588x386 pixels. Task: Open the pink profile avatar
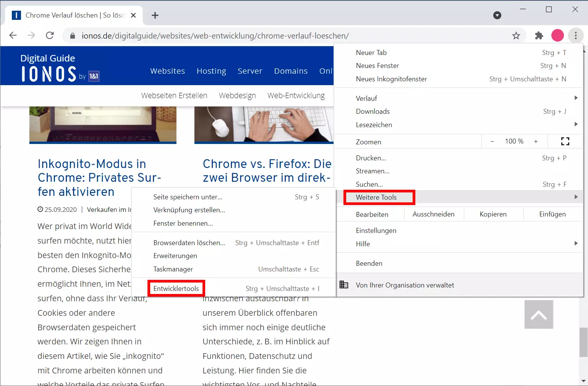click(x=557, y=36)
